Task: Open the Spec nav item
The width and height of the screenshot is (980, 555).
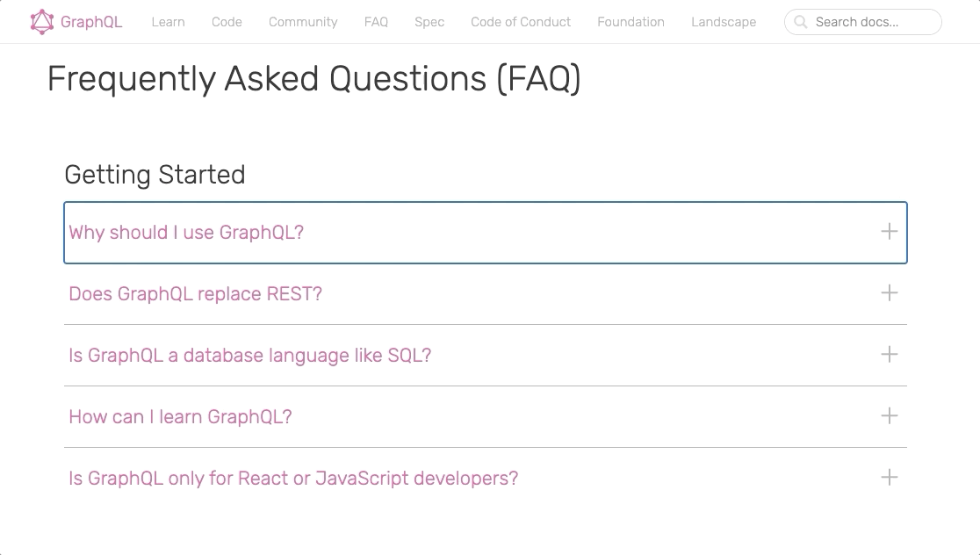Action: click(x=429, y=22)
